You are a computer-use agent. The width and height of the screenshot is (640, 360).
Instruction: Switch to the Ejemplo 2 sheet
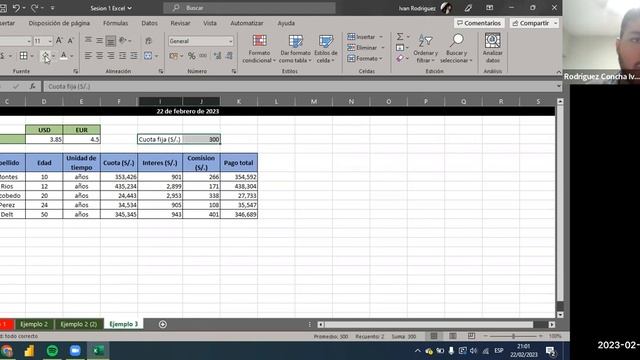[34, 324]
